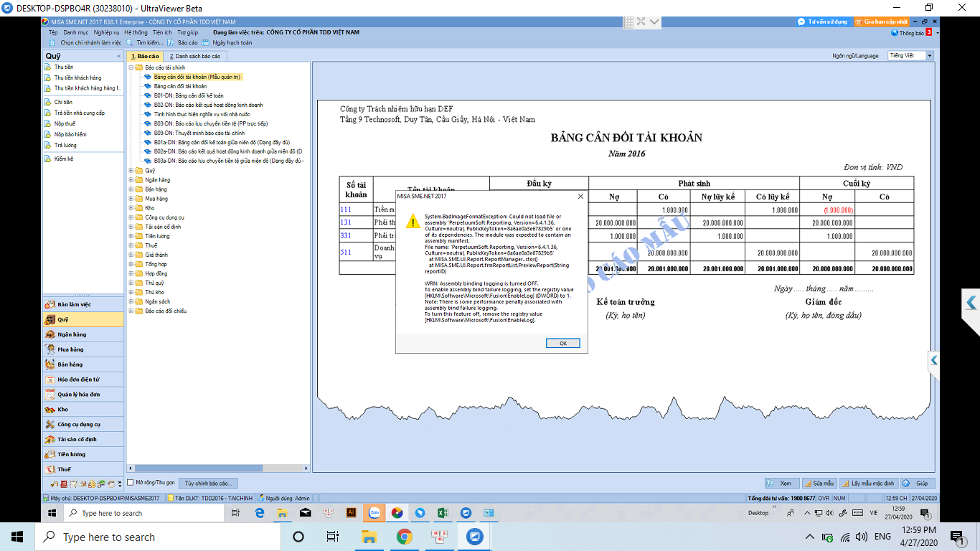Click the report tree horizontal scrollbar
980x551 pixels.
218,468
